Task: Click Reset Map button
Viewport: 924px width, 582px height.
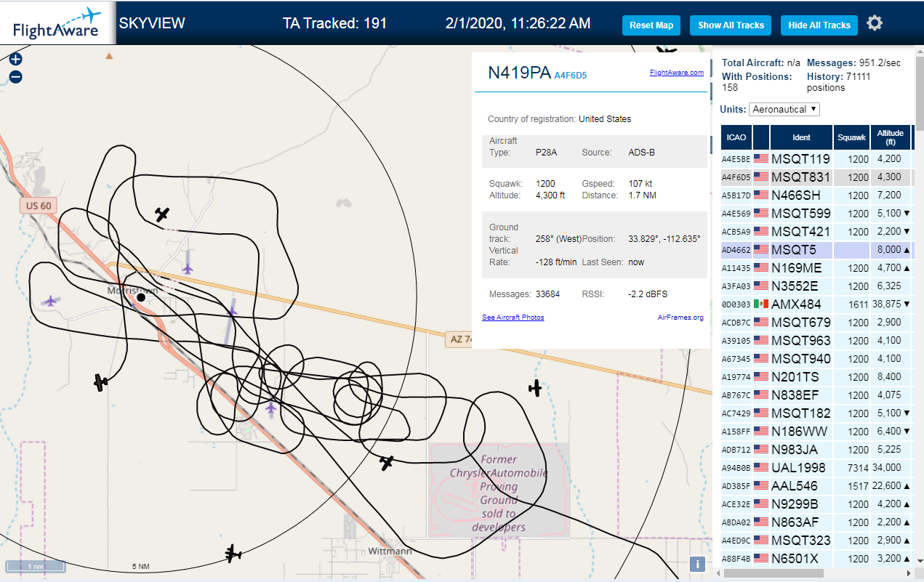Action: (x=651, y=25)
